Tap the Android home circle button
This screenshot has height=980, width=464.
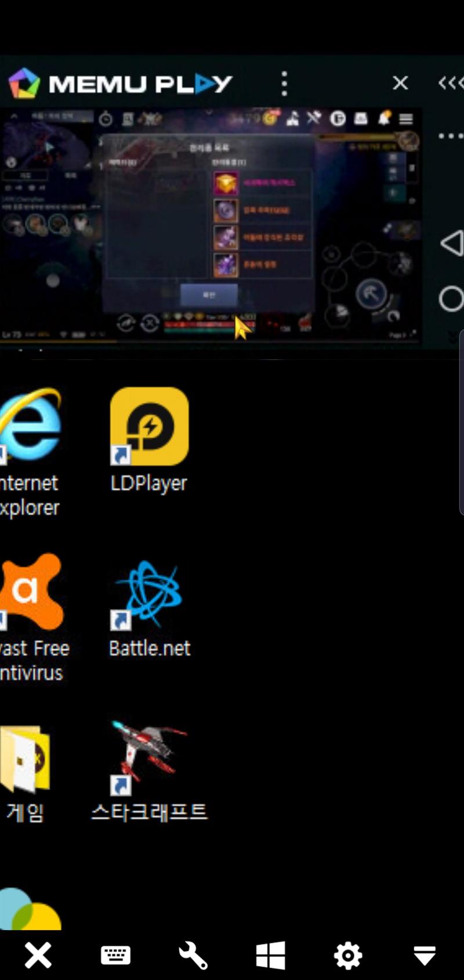click(451, 299)
